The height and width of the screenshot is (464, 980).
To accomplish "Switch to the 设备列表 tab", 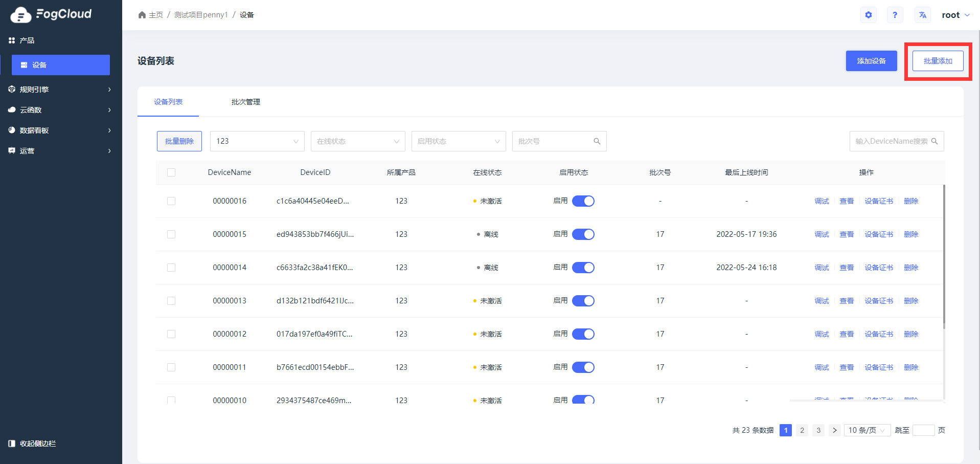I will 168,102.
